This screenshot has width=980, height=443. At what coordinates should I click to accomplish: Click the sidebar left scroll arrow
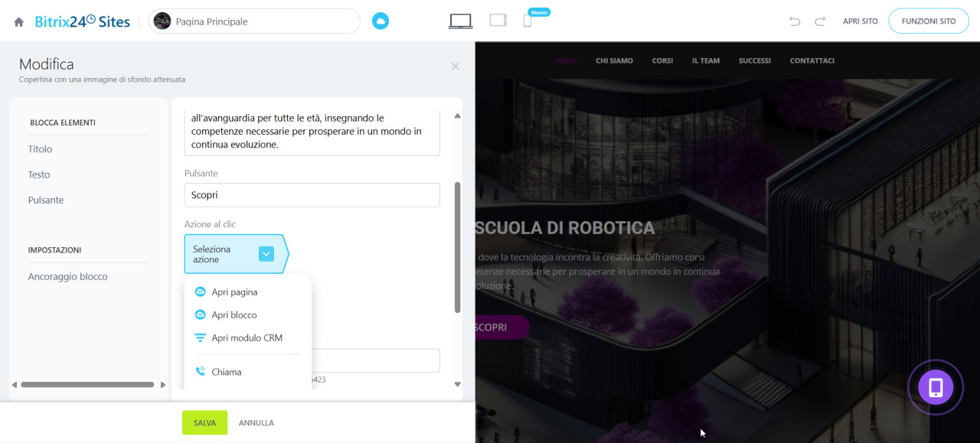14,385
